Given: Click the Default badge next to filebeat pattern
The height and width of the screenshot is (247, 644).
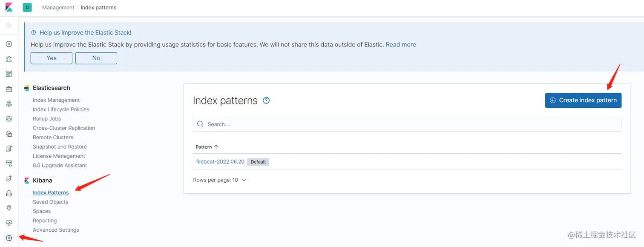Looking at the screenshot, I should click(258, 162).
